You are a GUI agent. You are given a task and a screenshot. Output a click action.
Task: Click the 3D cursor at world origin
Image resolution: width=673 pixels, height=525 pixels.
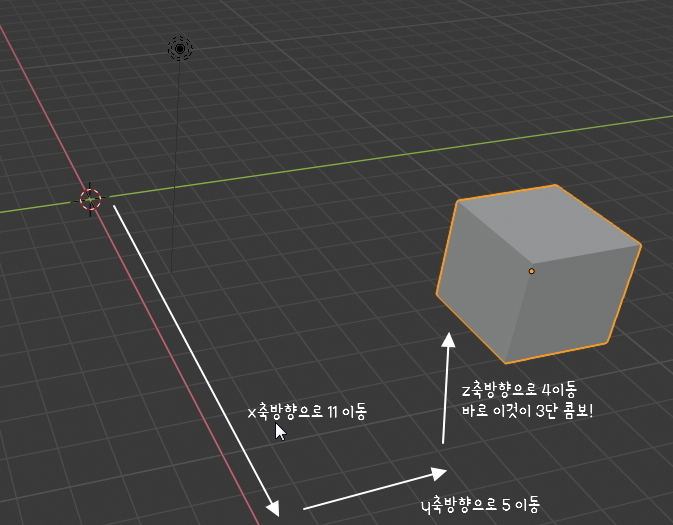coord(91,199)
